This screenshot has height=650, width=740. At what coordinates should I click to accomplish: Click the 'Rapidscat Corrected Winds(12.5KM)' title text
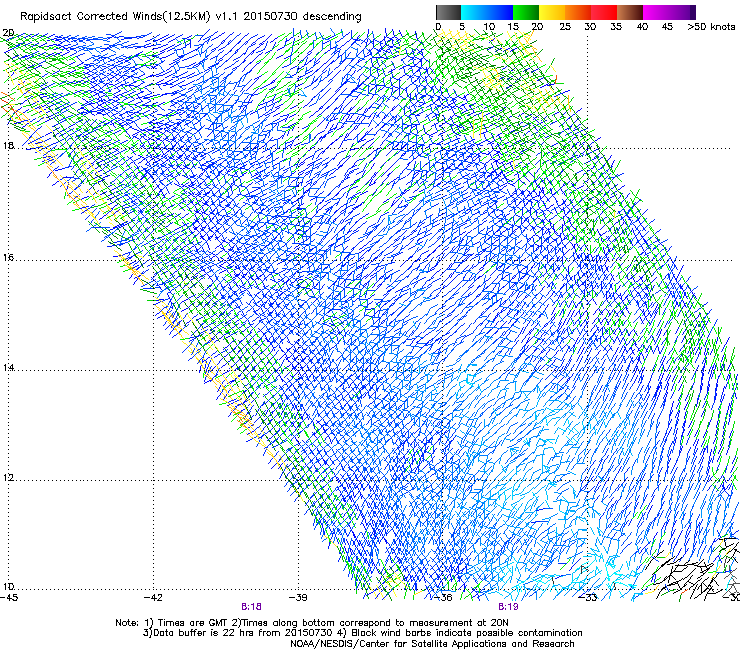pos(115,17)
